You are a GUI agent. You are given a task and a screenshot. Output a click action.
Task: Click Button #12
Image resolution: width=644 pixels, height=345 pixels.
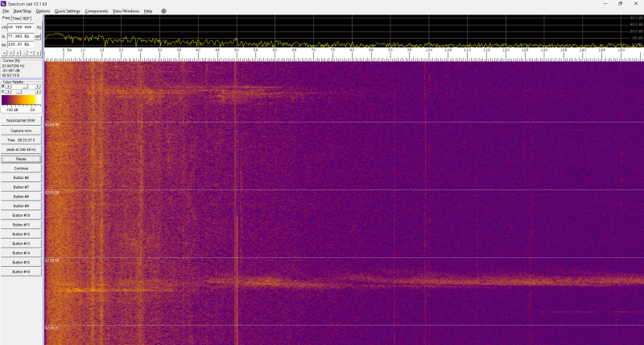click(x=21, y=234)
